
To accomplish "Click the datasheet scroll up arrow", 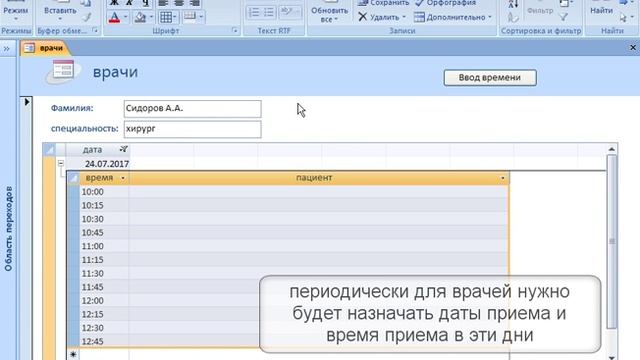I will 611,149.
